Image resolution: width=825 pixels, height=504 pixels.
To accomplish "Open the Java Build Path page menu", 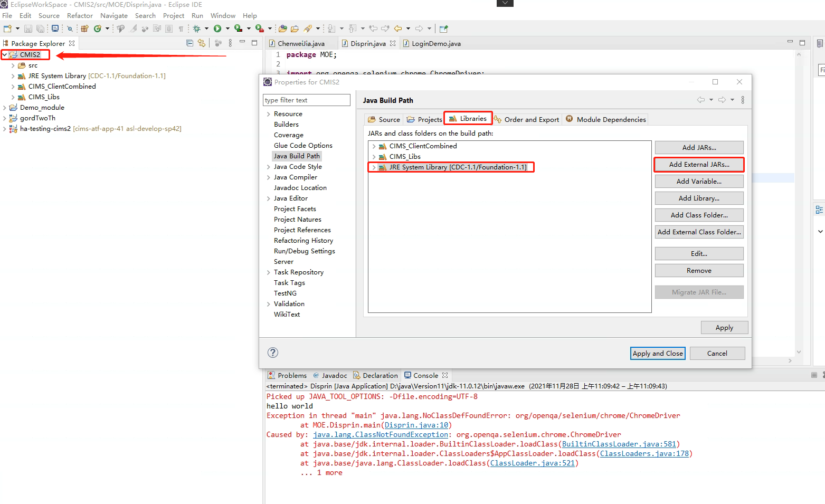I will 743,100.
